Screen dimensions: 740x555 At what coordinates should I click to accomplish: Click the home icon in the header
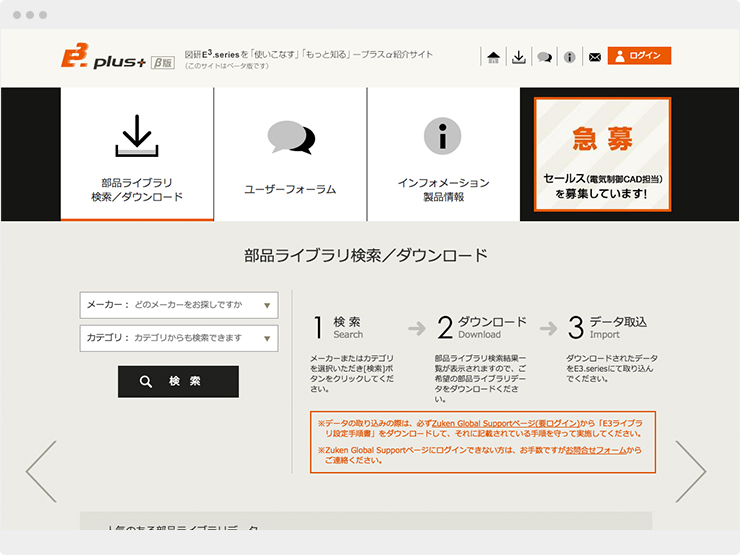click(x=494, y=57)
